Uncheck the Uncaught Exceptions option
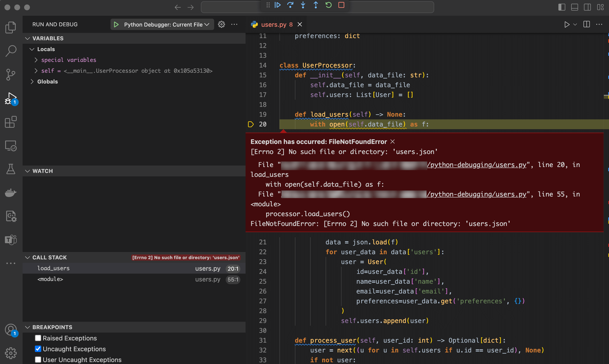Image resolution: width=609 pixels, height=364 pixels. 38,349
